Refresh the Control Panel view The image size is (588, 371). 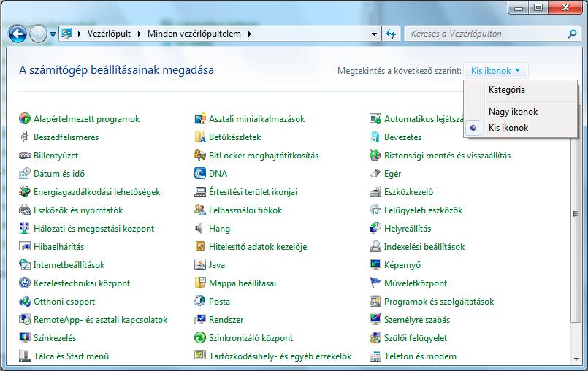pyautogui.click(x=391, y=34)
